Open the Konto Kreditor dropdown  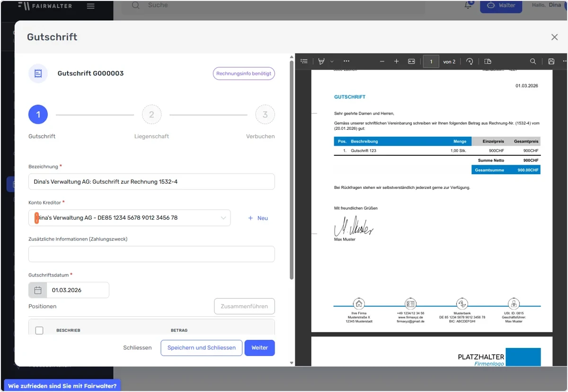[x=130, y=218]
